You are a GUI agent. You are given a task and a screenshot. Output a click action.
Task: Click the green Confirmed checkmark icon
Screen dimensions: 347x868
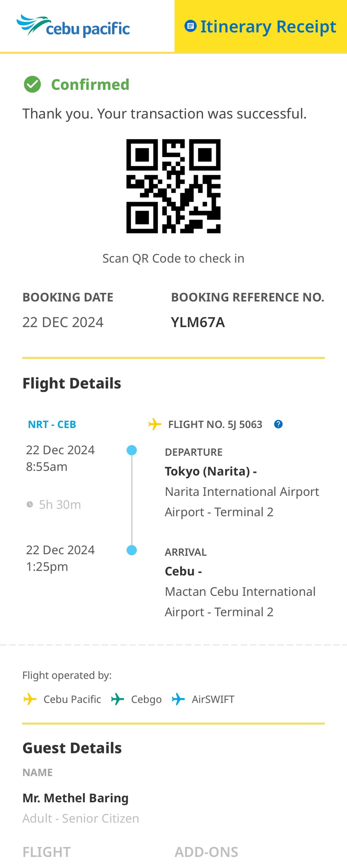click(32, 84)
